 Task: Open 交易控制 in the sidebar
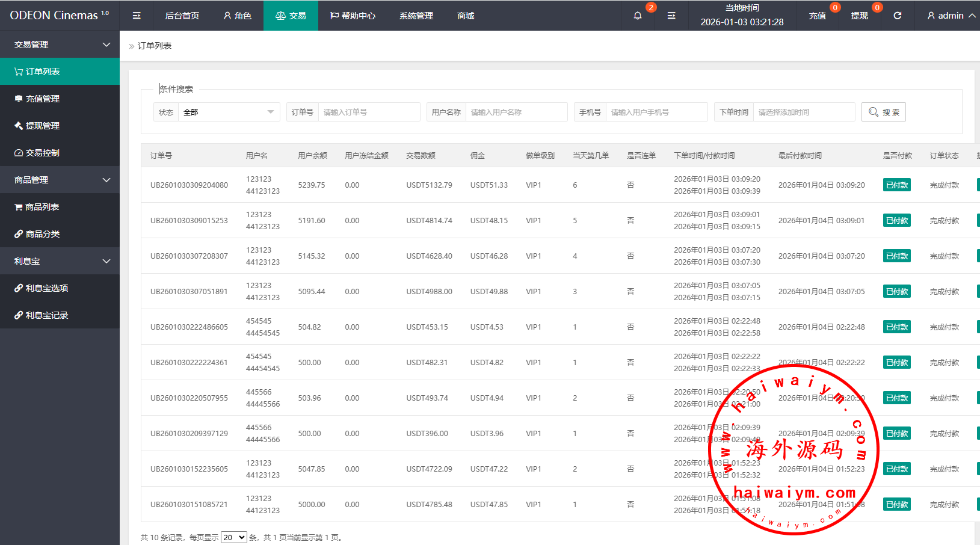tap(42, 153)
